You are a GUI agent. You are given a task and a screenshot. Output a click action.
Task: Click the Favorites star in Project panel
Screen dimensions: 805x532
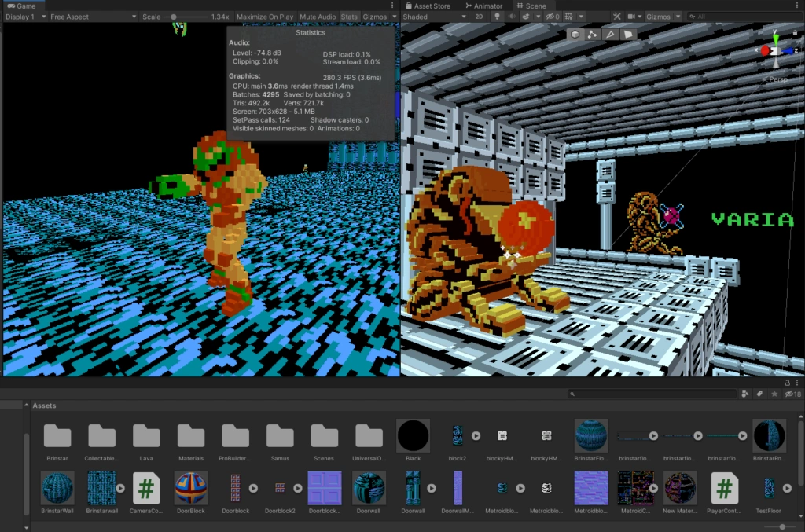774,394
